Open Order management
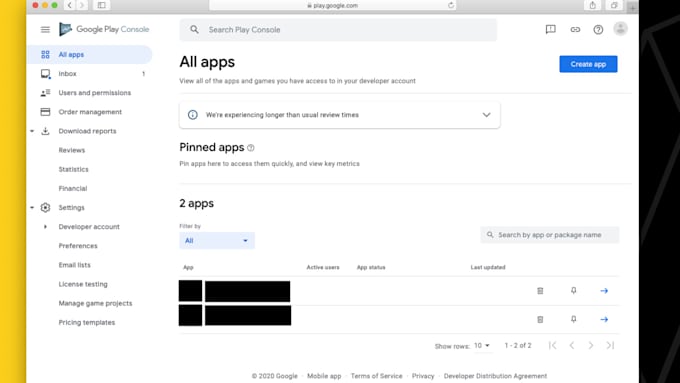The width and height of the screenshot is (680, 383). (x=90, y=112)
